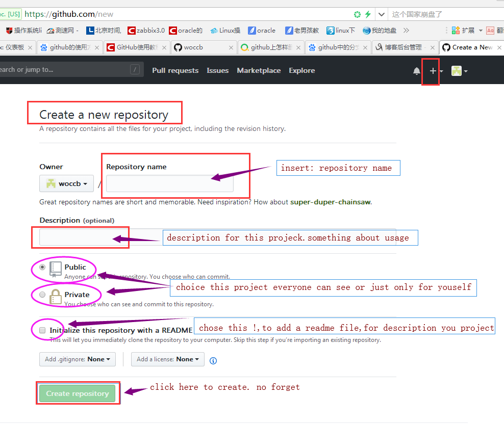Open Issues in GitHub header

coord(218,71)
